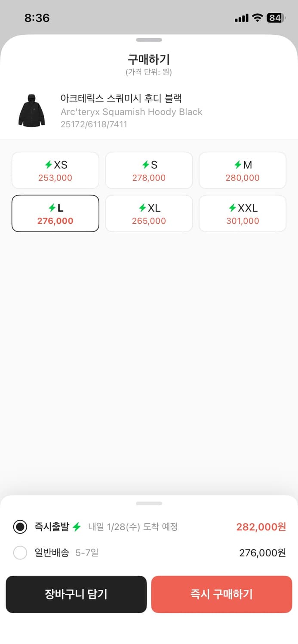Tap the Wi-Fi status icon
This screenshot has width=298, height=644.
coord(258,18)
